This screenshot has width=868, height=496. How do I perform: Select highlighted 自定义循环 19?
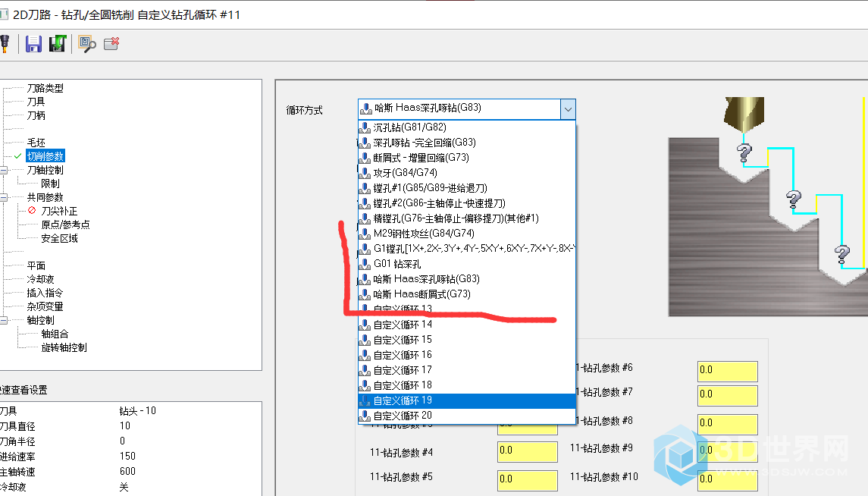coord(467,400)
